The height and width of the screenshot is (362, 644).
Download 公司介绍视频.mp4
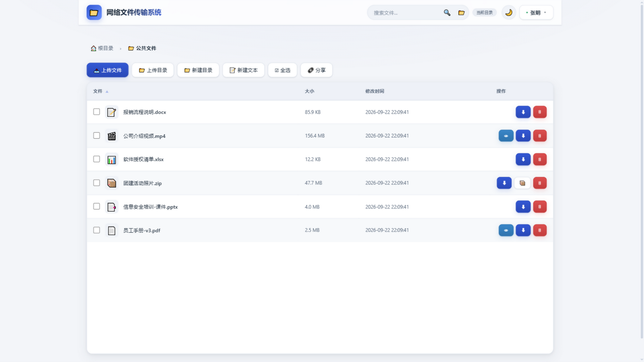[523, 136]
